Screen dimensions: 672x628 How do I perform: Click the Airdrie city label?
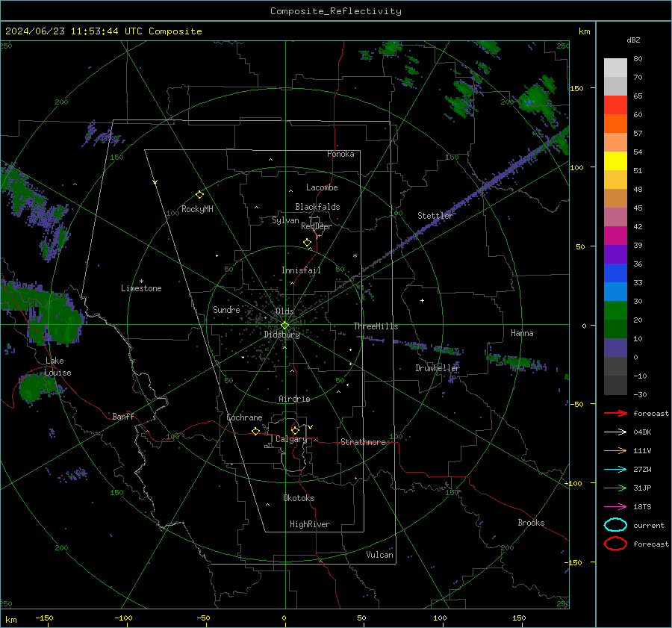coord(294,399)
